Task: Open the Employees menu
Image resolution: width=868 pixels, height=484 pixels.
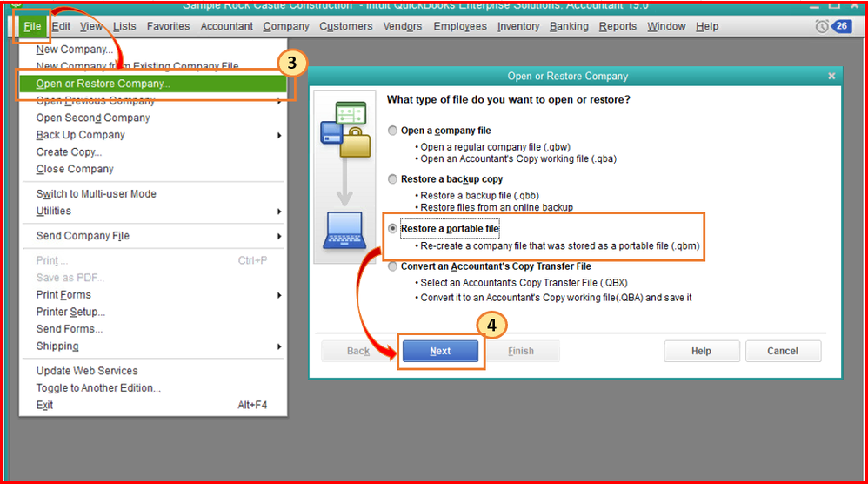Action: (x=460, y=27)
